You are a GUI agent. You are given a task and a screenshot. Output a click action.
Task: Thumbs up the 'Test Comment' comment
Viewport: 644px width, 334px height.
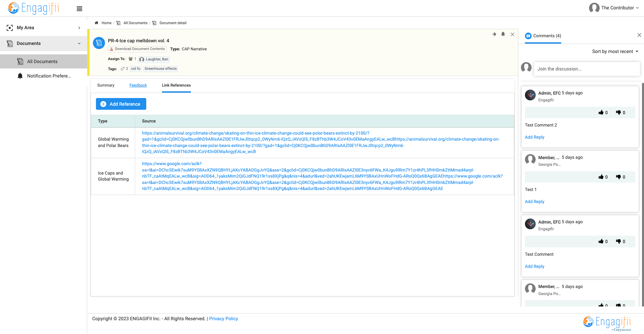pyautogui.click(x=601, y=241)
